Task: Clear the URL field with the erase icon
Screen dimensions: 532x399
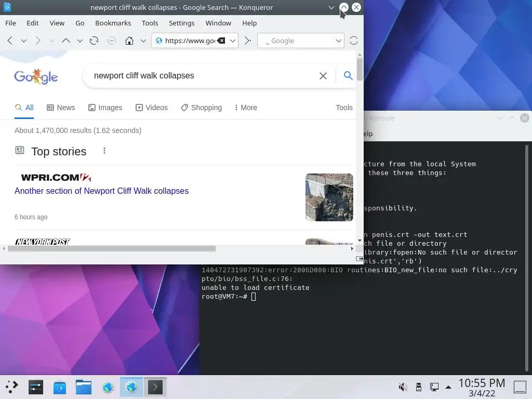Action: click(221, 41)
